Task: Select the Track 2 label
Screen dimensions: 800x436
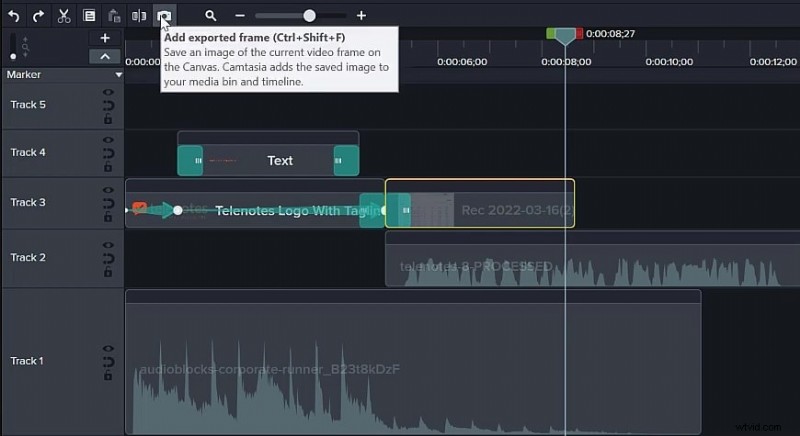Action: tap(28, 258)
